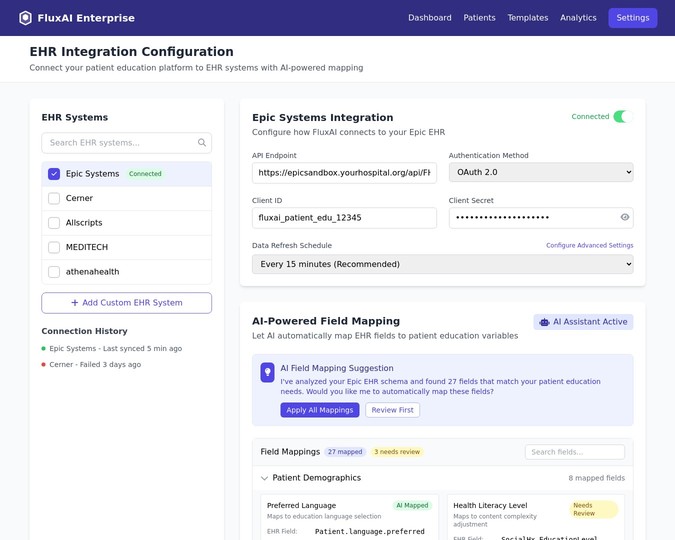Viewport: 675px width, 540px height.
Task: Click Add Custom EHR System button
Action: pyautogui.click(x=127, y=303)
